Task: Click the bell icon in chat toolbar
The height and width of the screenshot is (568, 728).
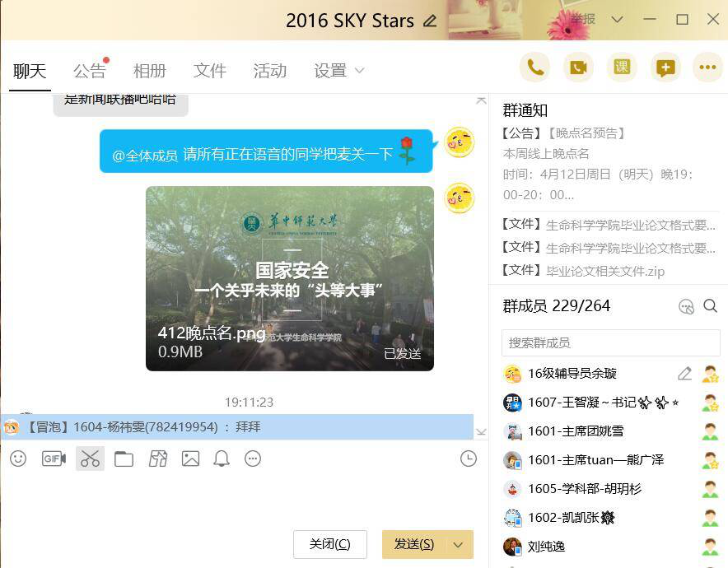Action: (x=222, y=459)
